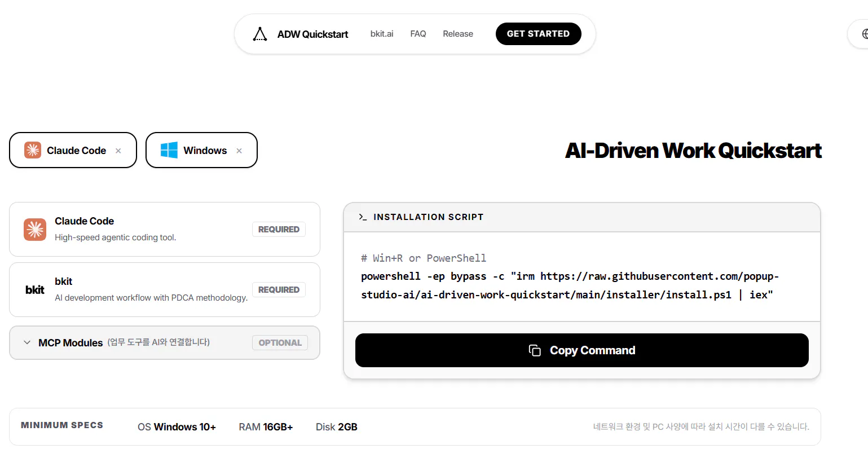Image resolution: width=868 pixels, height=449 pixels.
Task: Expand the MCP Modules chevron
Action: pos(27,342)
